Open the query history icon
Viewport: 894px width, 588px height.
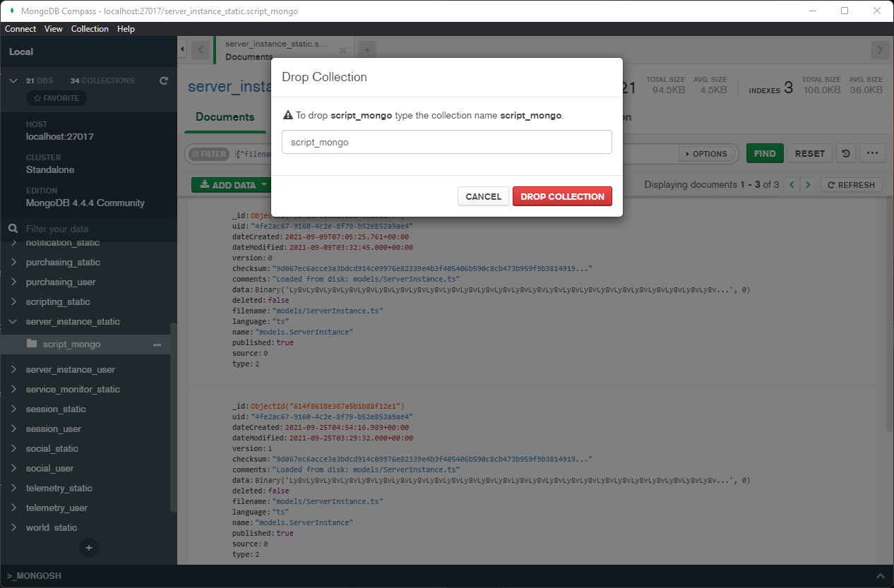coord(845,153)
